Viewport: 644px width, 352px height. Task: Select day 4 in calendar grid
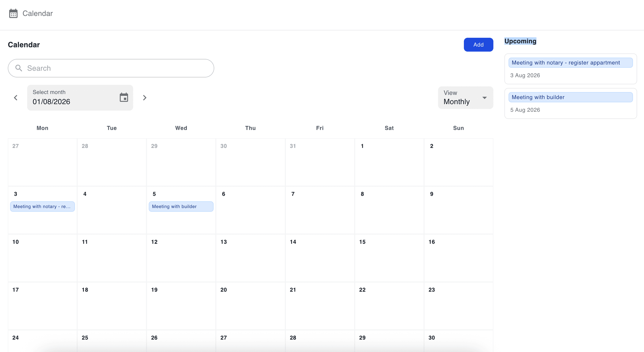[x=111, y=210]
